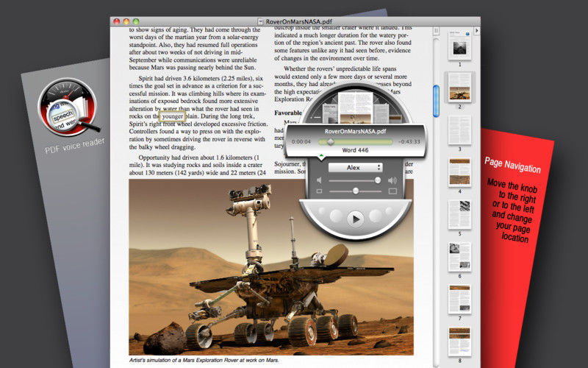The height and width of the screenshot is (368, 588).
Task: Click the RoverOnMarsNASA.pdf window title
Action: pos(299,21)
